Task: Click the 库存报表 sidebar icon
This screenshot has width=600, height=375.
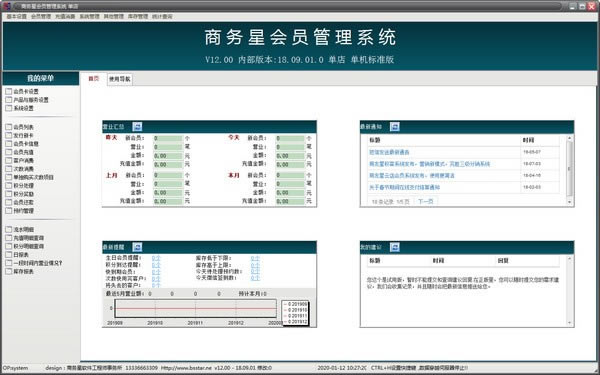Action: point(8,271)
